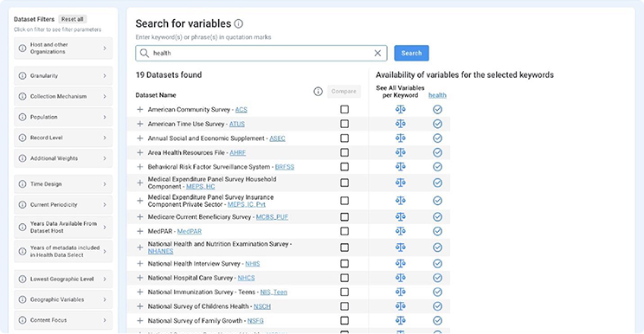Tick the National Health Interview Survey checkbox
The width and height of the screenshot is (644, 334).
(345, 263)
